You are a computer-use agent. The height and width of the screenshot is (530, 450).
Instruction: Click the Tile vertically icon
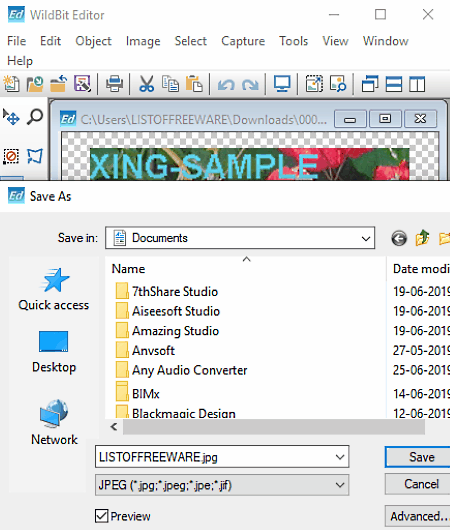click(417, 84)
